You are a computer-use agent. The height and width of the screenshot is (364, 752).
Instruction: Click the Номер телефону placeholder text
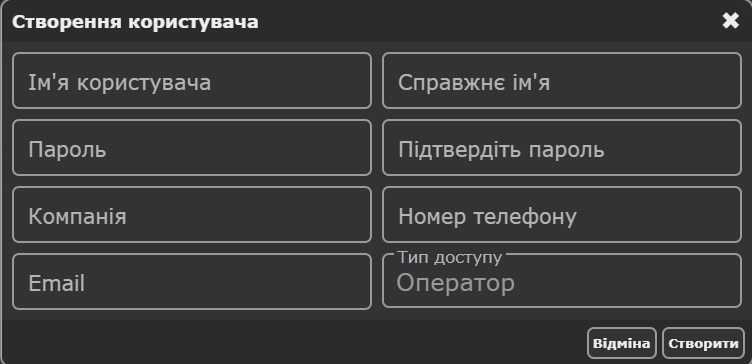(487, 217)
